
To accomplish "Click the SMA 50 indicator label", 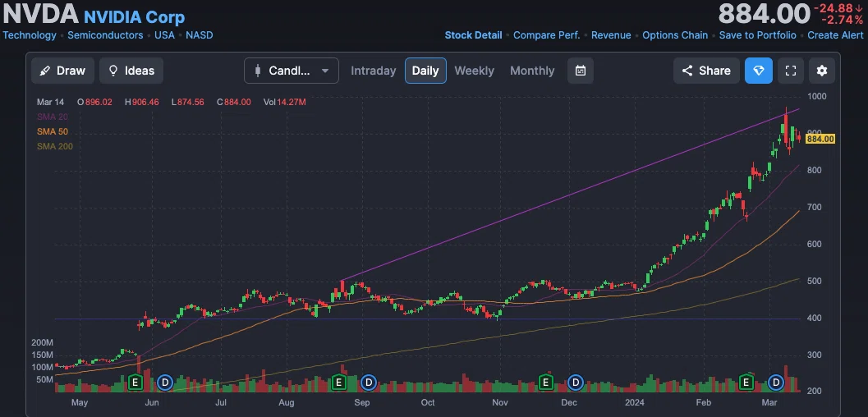I will pos(53,131).
